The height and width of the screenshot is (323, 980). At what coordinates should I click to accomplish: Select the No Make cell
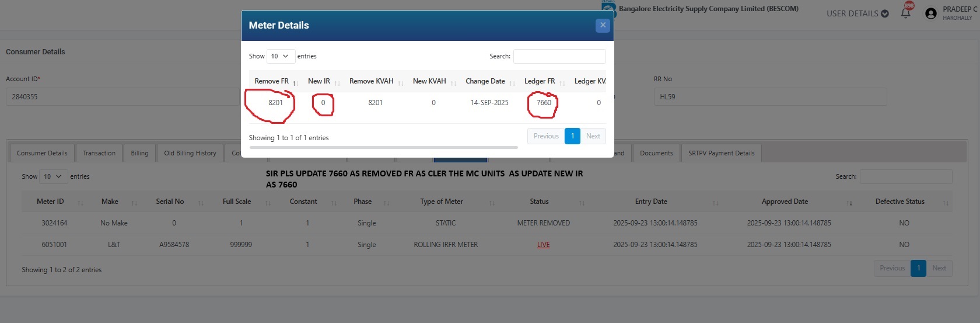pos(114,223)
